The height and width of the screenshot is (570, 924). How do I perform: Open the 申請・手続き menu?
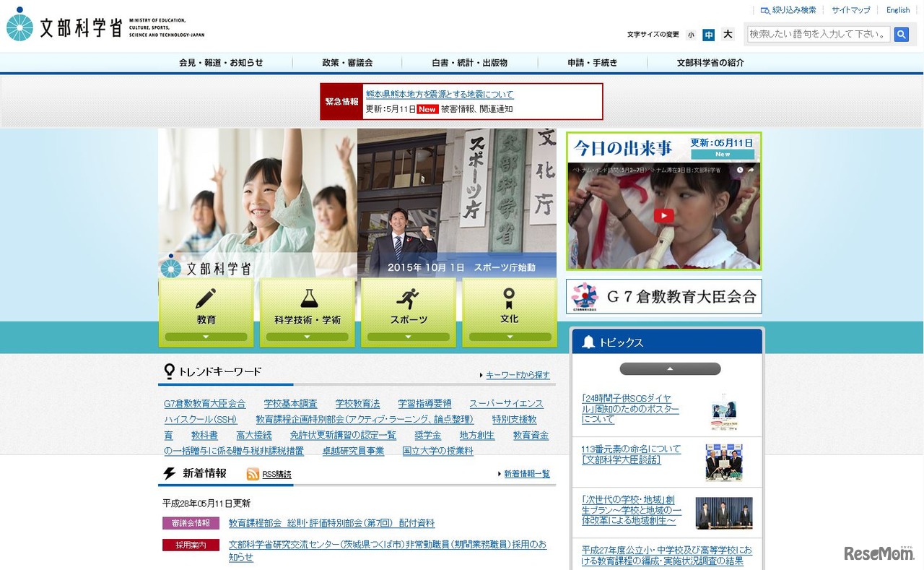(x=592, y=63)
